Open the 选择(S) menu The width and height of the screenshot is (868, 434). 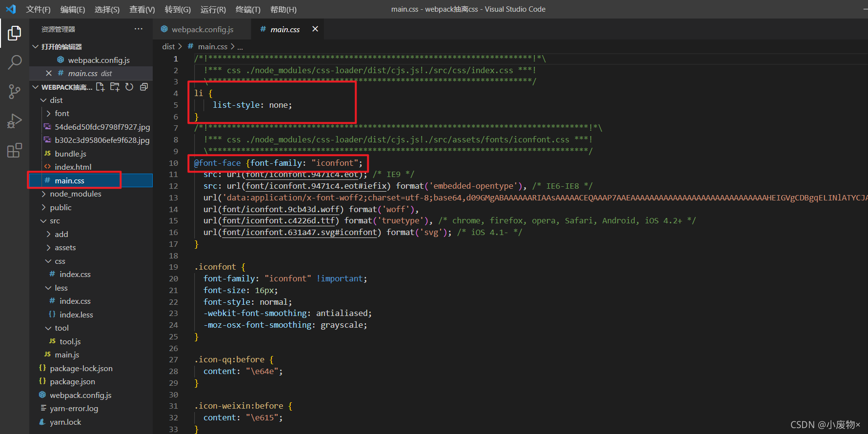pos(107,9)
